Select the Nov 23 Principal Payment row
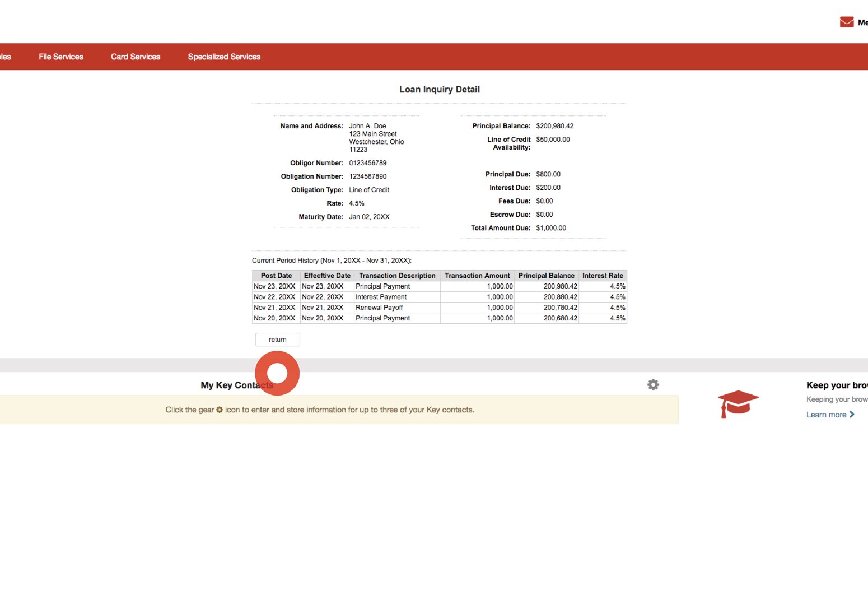 (x=382, y=286)
